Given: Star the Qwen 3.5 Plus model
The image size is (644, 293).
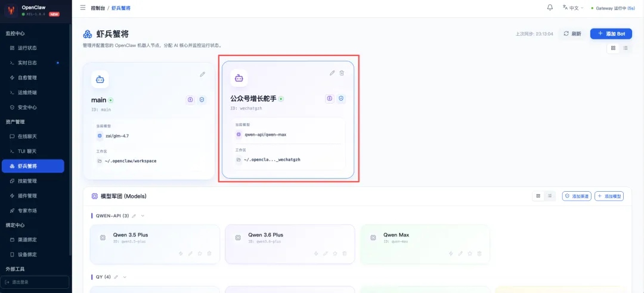Looking at the screenshot, I should [200, 254].
